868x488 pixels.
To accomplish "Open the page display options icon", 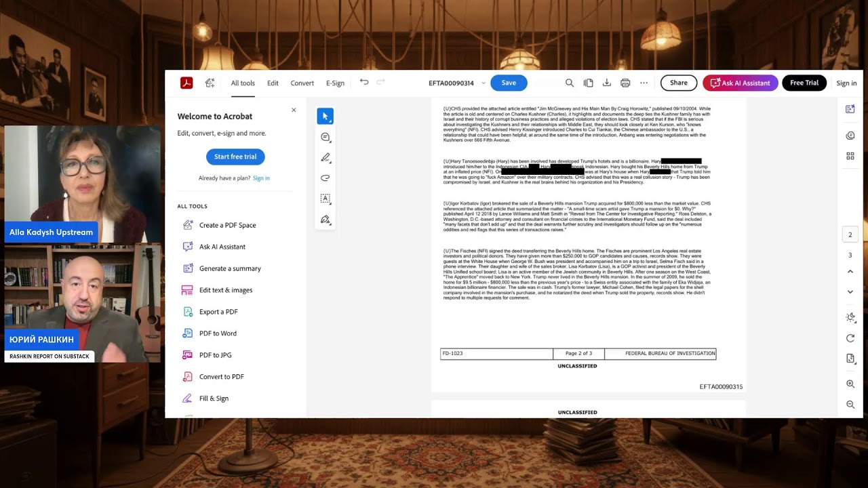I will click(850, 359).
